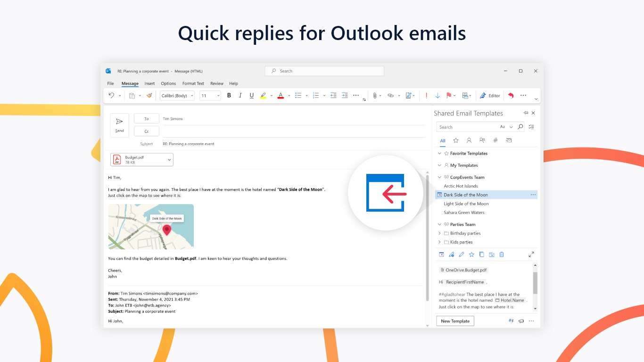Switch to the star favorites filter tab
Screen dimensions: 644x362
click(x=456, y=140)
